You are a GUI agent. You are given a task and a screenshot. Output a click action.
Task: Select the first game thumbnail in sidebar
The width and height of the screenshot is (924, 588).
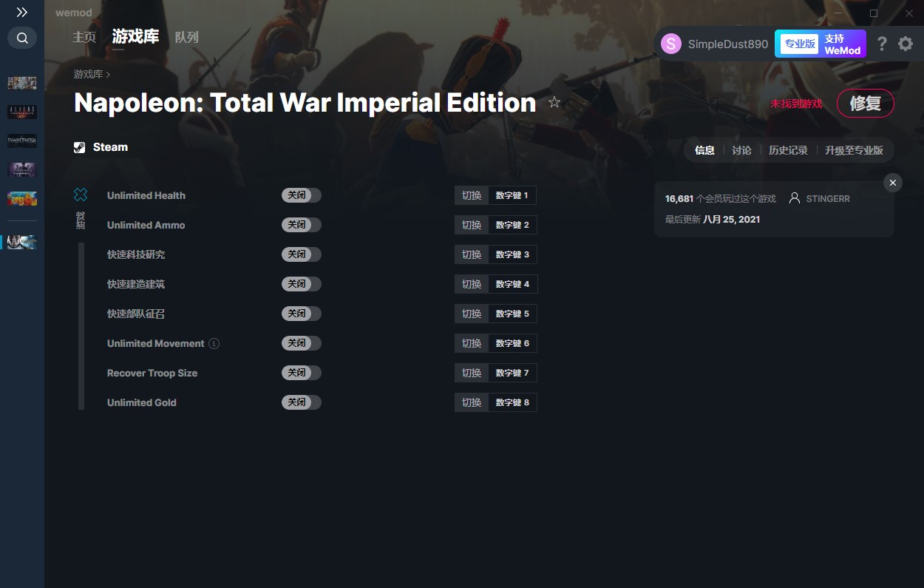(x=22, y=83)
